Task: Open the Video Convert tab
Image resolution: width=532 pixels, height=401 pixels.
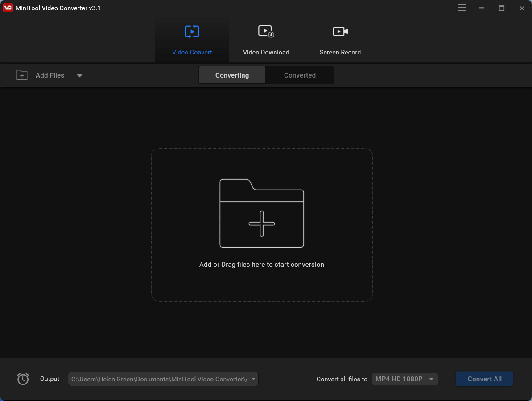Action: pyautogui.click(x=192, y=39)
